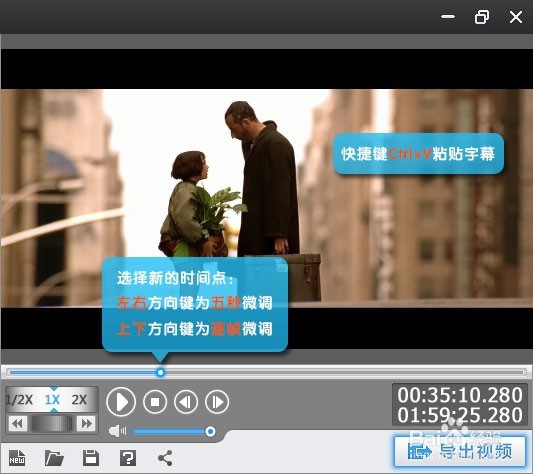Click the 导出视频 export video button
Viewport: 533px width, 474px height.
pos(460,452)
